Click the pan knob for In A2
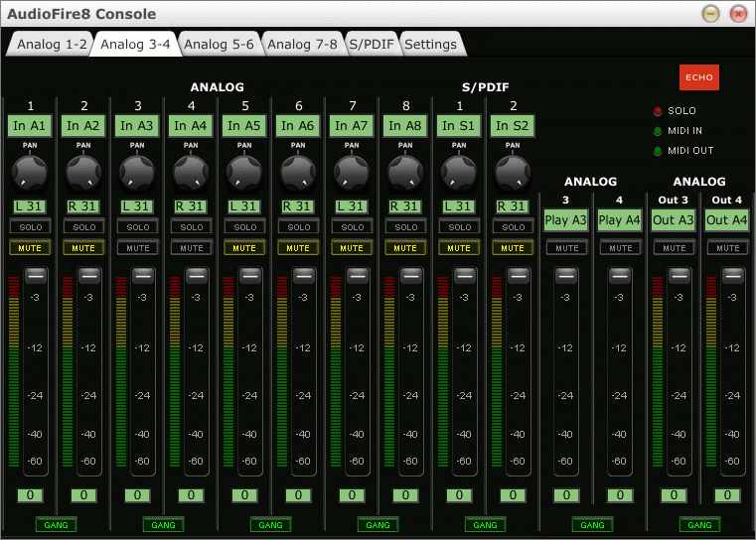This screenshot has height=540, width=756. tap(83, 172)
